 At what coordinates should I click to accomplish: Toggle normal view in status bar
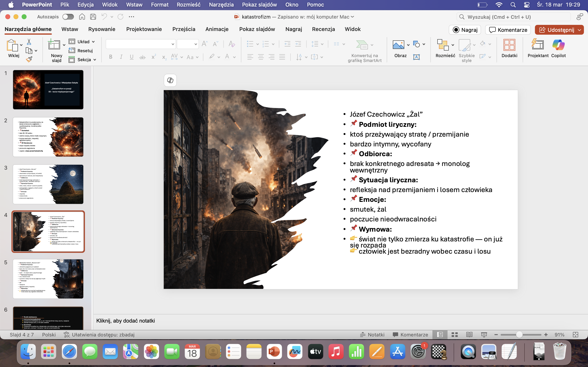[x=440, y=335]
